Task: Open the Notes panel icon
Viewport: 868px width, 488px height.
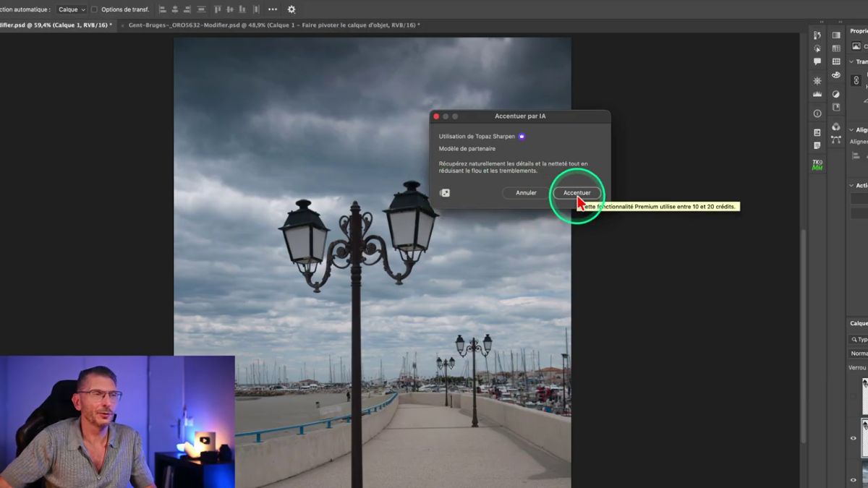Action: click(x=817, y=145)
